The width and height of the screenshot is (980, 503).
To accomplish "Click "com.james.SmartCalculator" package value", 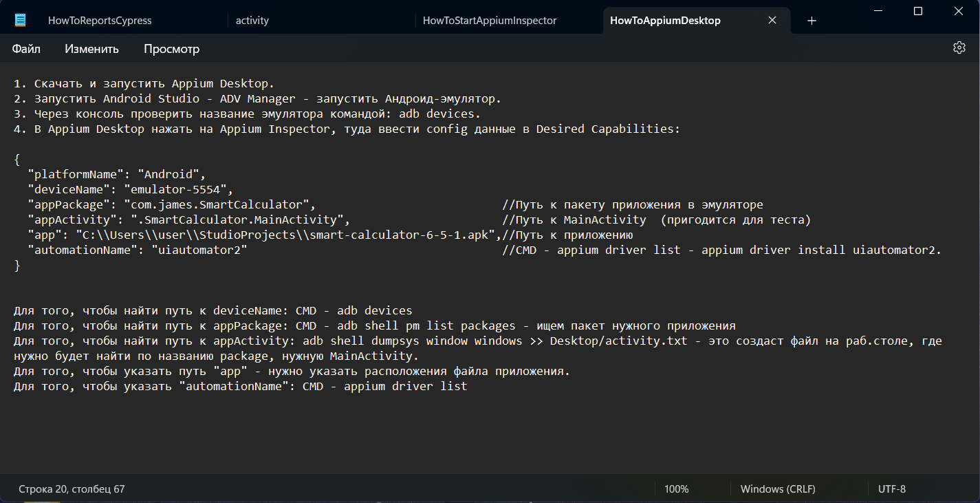I will tap(217, 204).
